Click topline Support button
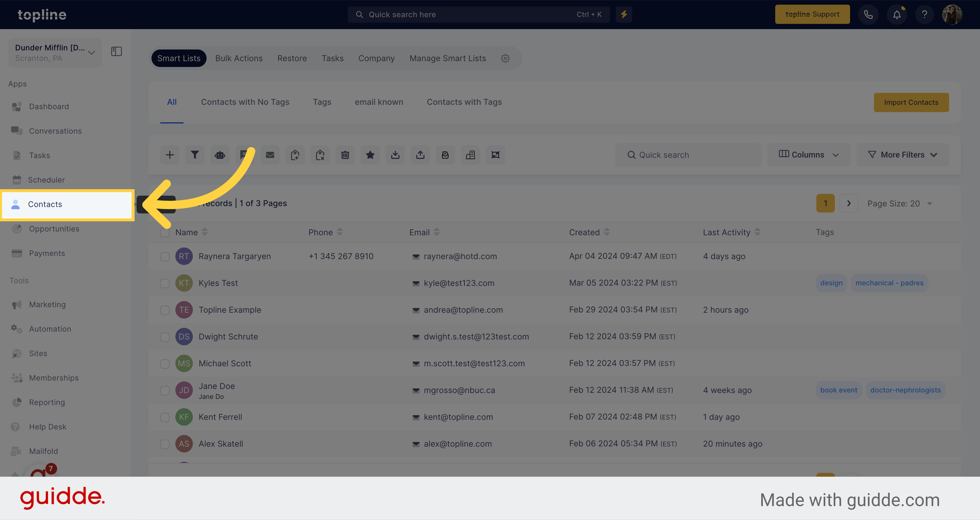Viewport: 980px width, 520px height. [812, 15]
